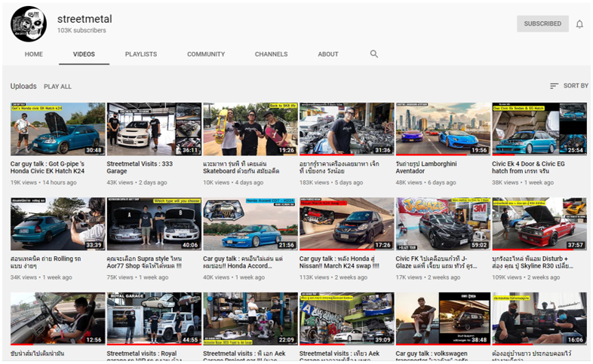Click the Uploads section heading
This screenshot has height=364, width=593.
pos(23,86)
